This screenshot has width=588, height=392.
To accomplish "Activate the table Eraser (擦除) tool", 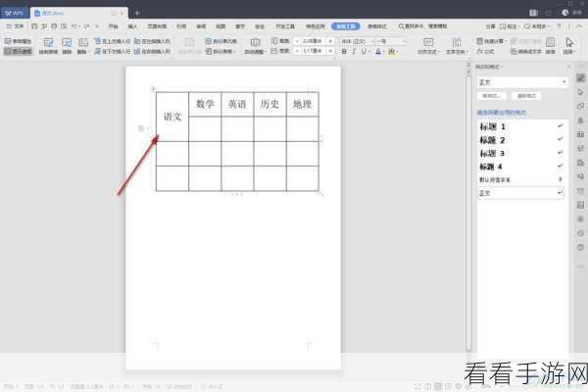I will coord(67,46).
